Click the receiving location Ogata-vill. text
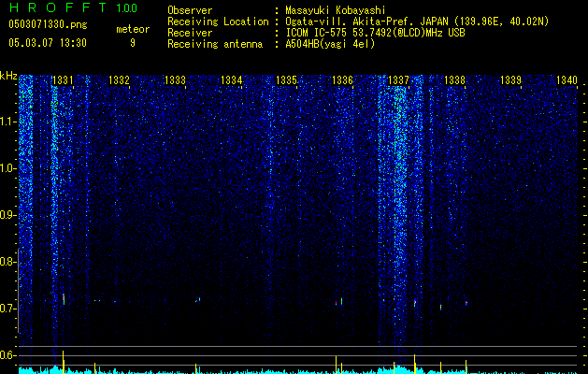 click(x=417, y=22)
